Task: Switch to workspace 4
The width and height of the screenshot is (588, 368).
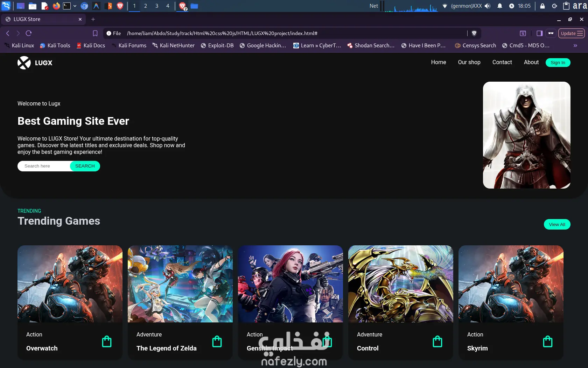Action: click(x=168, y=6)
